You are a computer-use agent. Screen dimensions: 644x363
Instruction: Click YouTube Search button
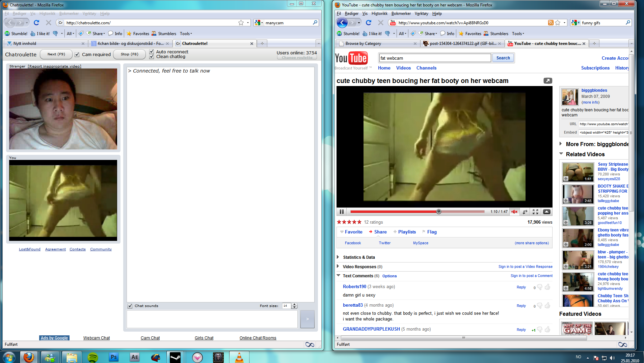tap(503, 58)
